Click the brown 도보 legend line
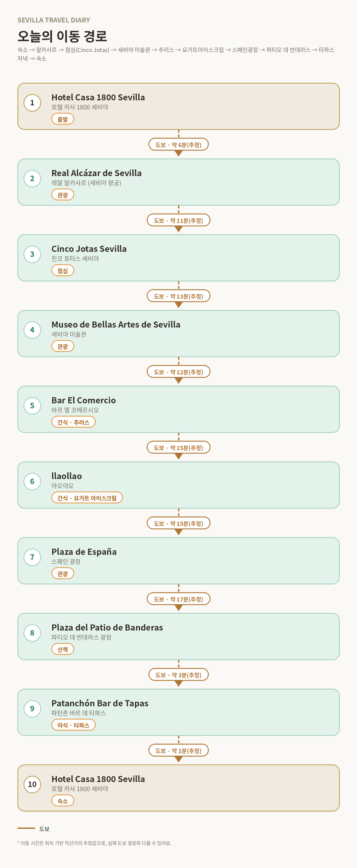 click(26, 828)
